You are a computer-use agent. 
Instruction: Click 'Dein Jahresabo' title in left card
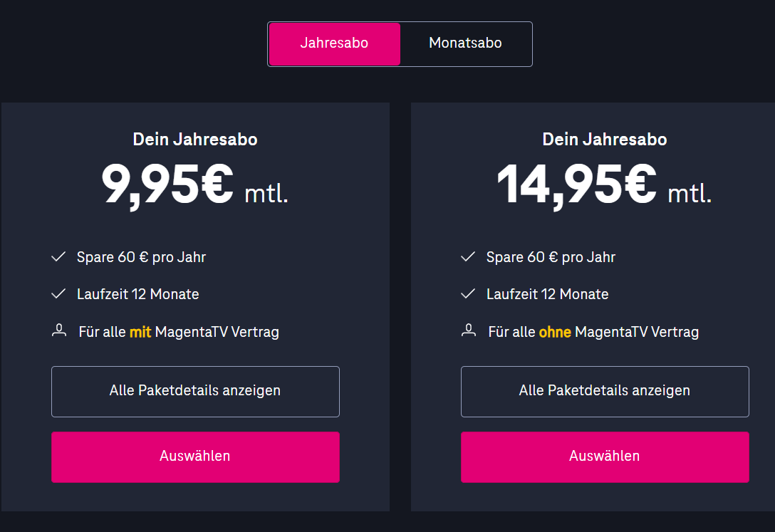(195, 140)
